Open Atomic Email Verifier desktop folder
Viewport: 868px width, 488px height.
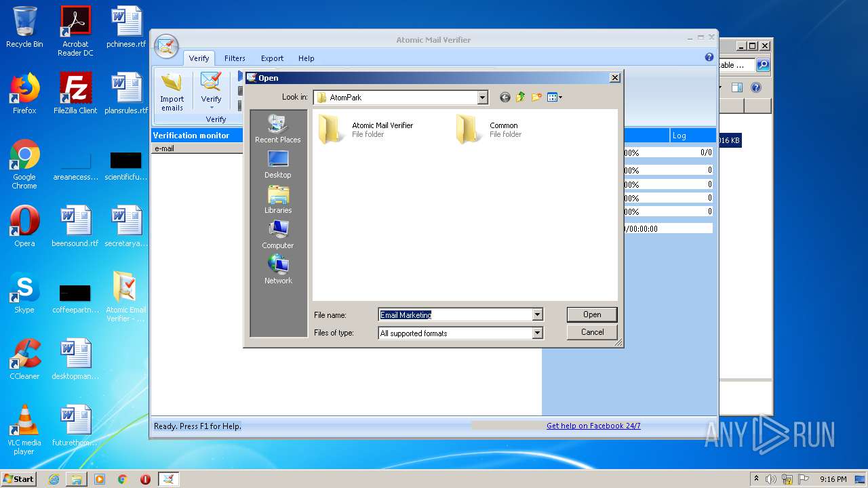126,297
